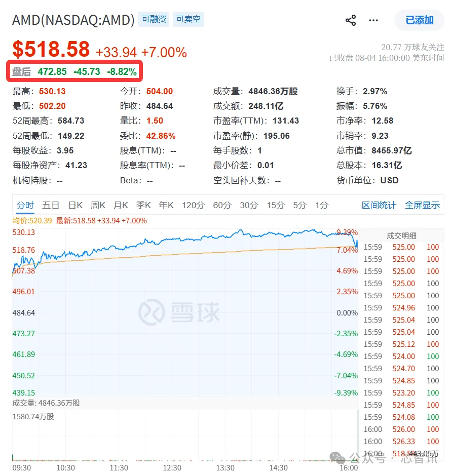Image resolution: width=452 pixels, height=476 pixels.
Task: Choose the 15分 chart tab
Action: click(276, 205)
